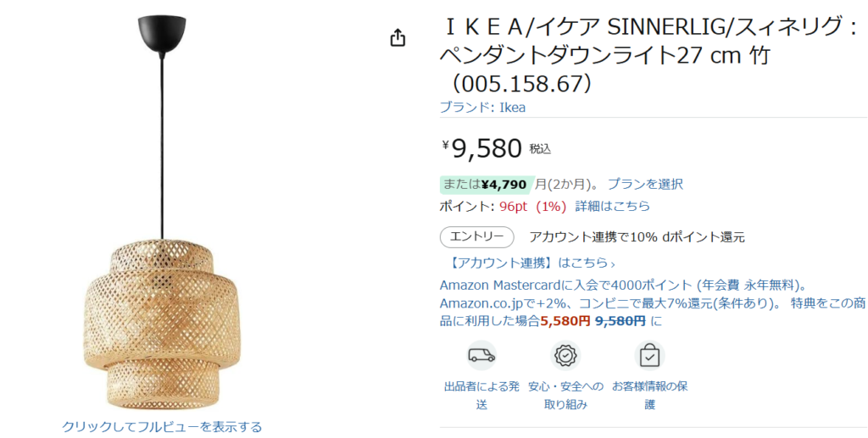Click the red 5,580円 discounted price
Image resolution: width=868 pixels, height=438 pixels.
pos(565,321)
